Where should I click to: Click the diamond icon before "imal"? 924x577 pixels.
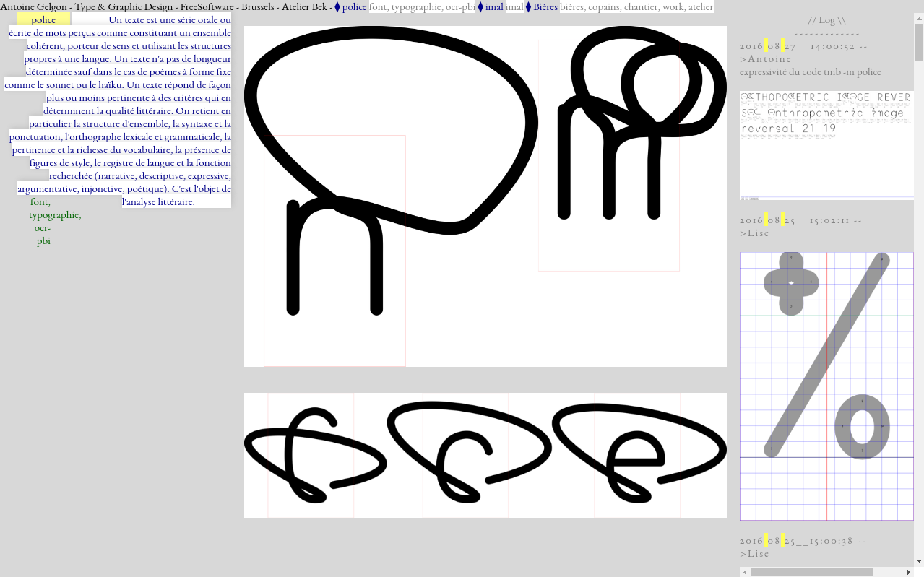480,7
